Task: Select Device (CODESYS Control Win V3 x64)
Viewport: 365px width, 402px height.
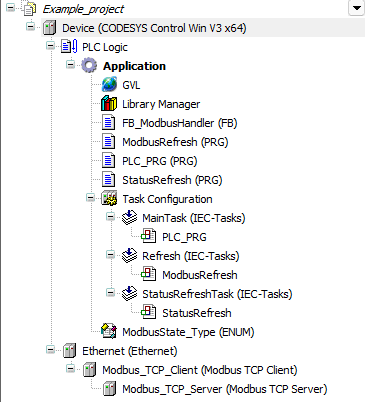Action: tap(154, 28)
